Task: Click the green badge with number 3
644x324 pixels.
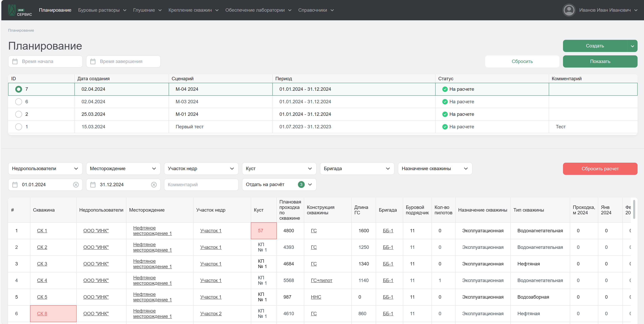Action: click(x=301, y=185)
